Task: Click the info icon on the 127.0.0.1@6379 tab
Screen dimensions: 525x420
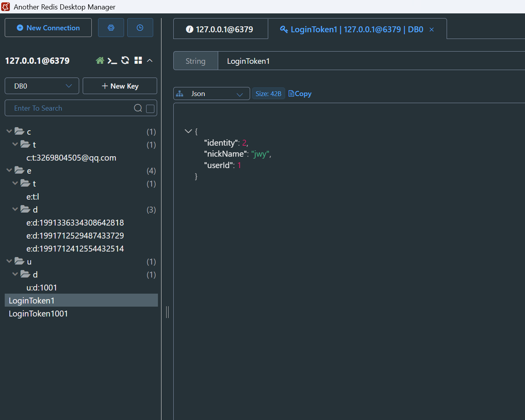Action: 189,29
